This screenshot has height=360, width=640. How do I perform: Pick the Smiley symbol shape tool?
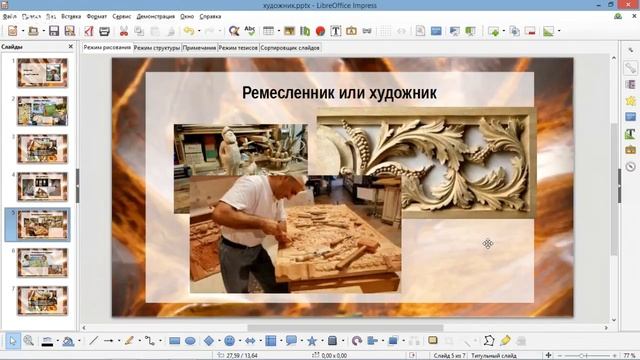(x=229, y=340)
